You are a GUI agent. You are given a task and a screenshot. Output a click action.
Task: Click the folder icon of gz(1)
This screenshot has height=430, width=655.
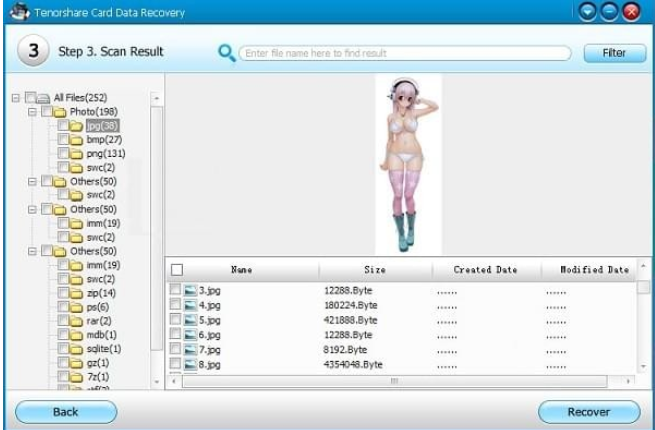pos(76,363)
